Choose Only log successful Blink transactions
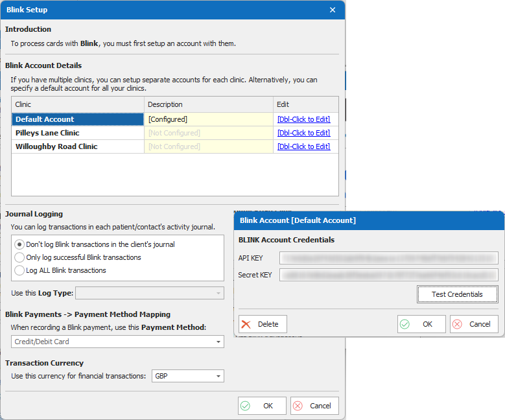The height and width of the screenshot is (420, 505). [x=20, y=257]
